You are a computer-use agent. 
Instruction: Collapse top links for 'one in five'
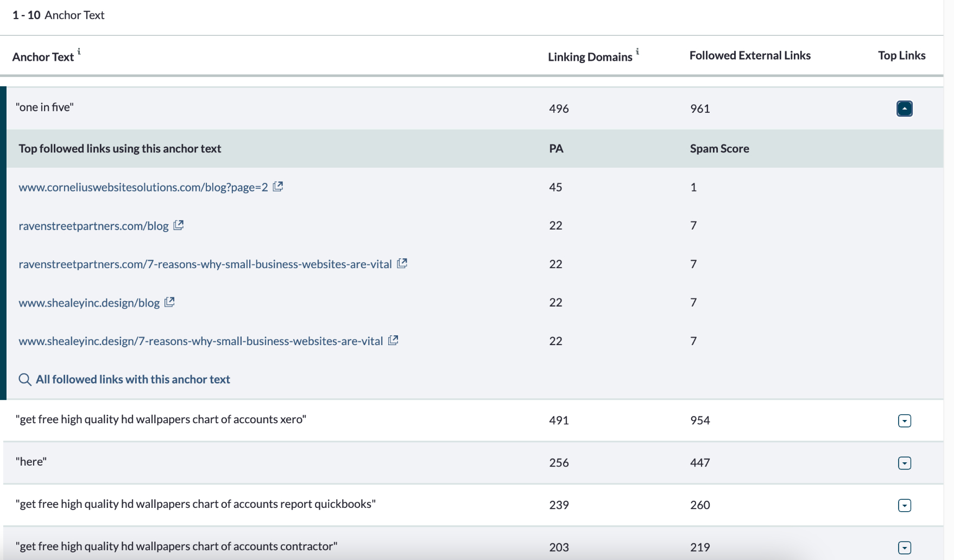[904, 108]
